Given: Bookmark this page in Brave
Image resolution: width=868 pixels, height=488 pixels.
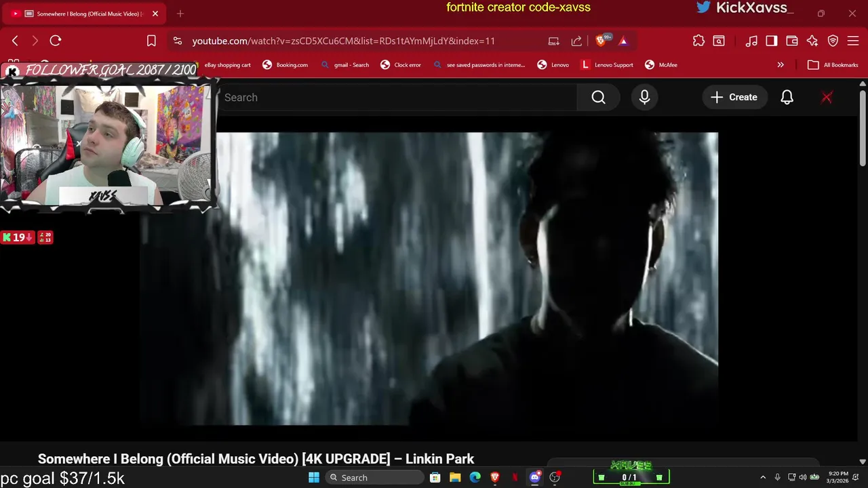Looking at the screenshot, I should 151,41.
